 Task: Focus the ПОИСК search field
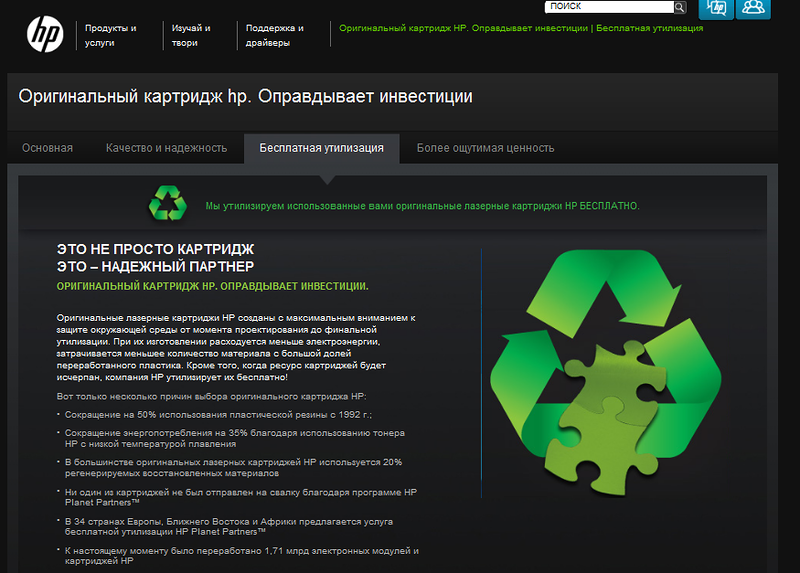(609, 7)
